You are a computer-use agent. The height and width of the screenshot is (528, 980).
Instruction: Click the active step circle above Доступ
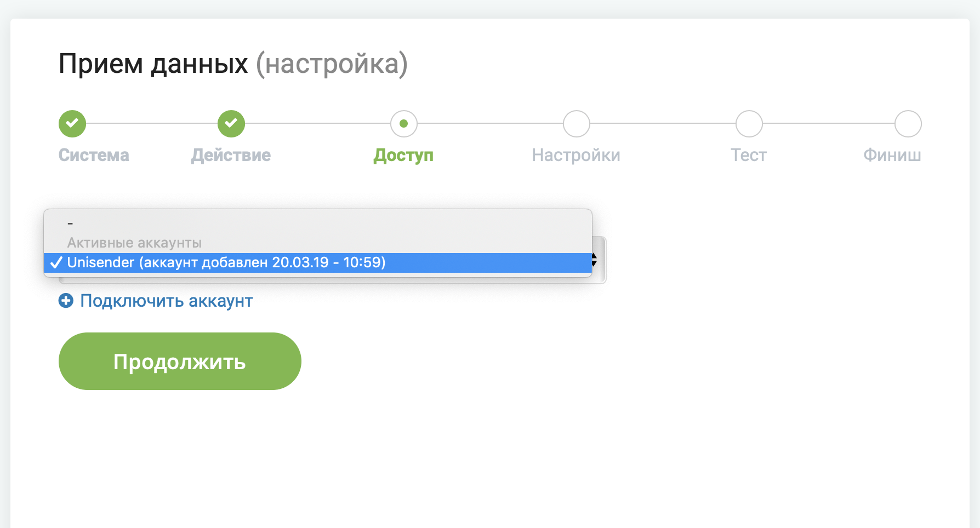404,124
